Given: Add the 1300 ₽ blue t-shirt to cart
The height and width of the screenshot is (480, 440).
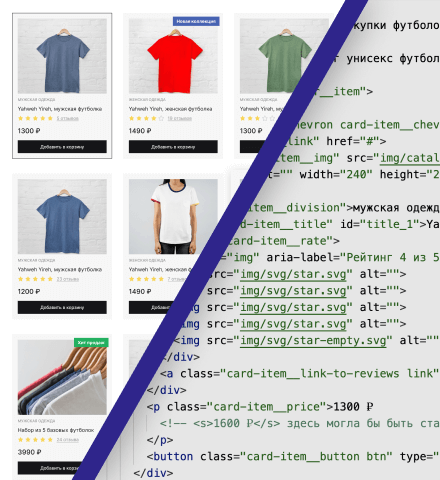Looking at the screenshot, I should [62, 147].
